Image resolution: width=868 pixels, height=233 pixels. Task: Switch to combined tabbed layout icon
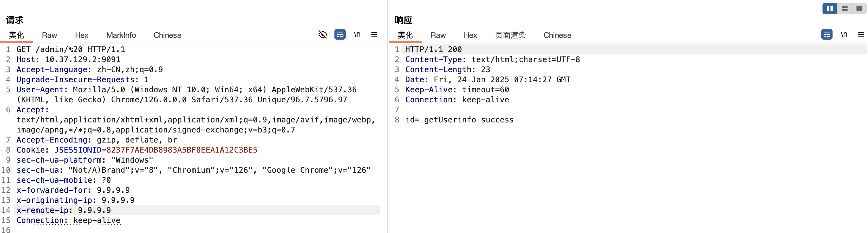coord(859,9)
